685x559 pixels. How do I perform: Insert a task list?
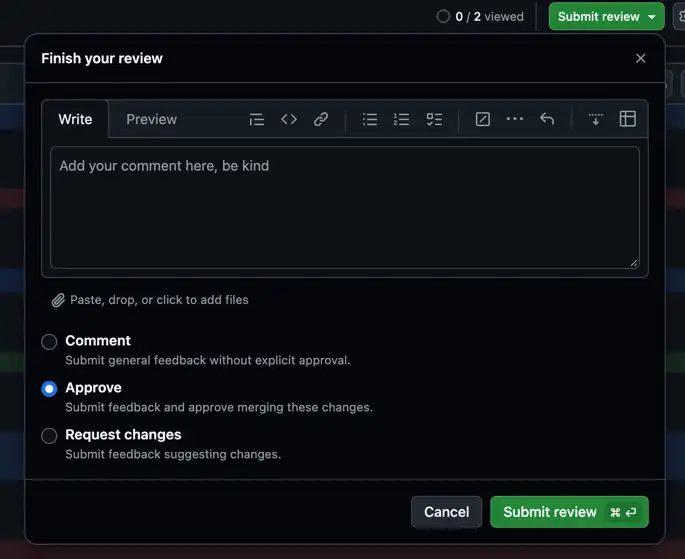(434, 119)
